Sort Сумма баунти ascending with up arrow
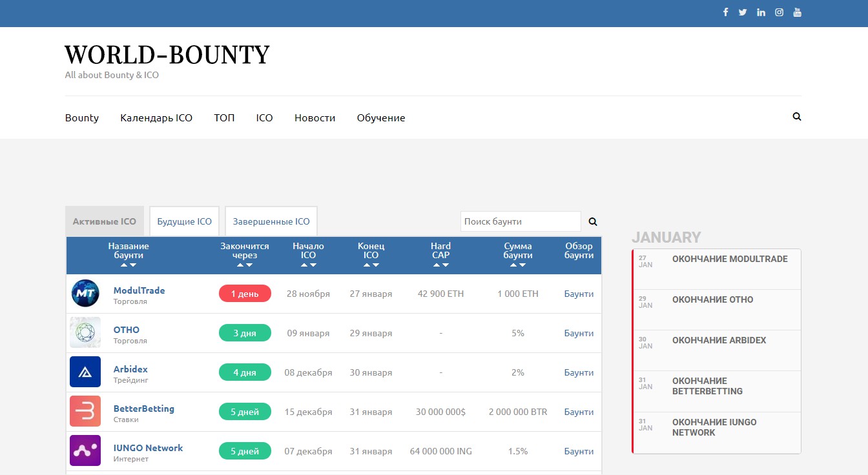 pyautogui.click(x=513, y=265)
